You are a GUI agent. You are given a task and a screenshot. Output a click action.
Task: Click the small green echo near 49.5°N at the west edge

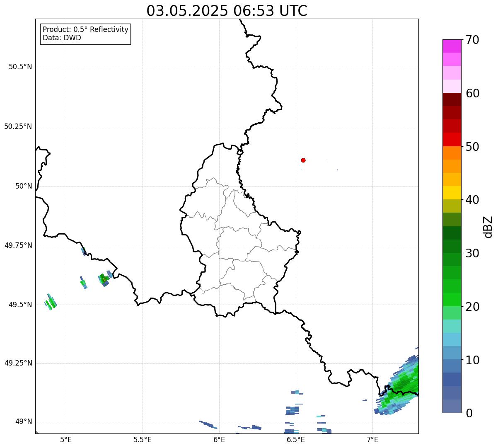click(x=51, y=302)
